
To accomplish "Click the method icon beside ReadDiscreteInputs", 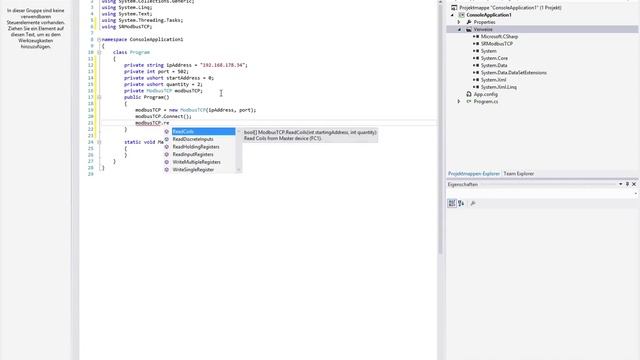I will point(167,139).
